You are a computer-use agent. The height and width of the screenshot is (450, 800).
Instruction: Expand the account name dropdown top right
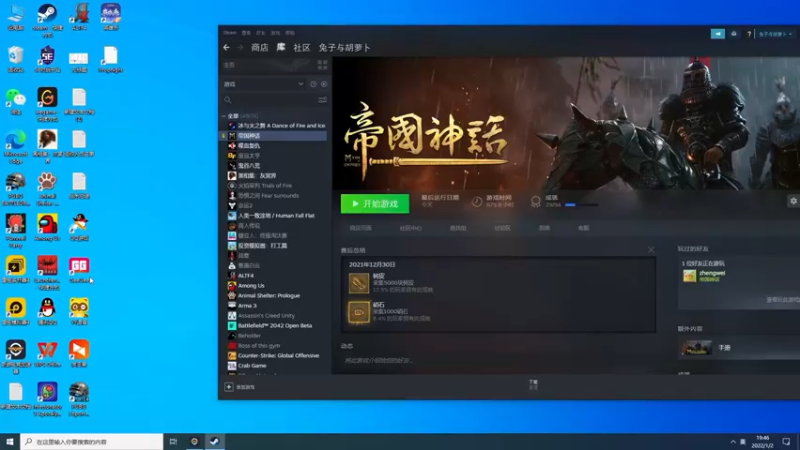click(x=775, y=34)
